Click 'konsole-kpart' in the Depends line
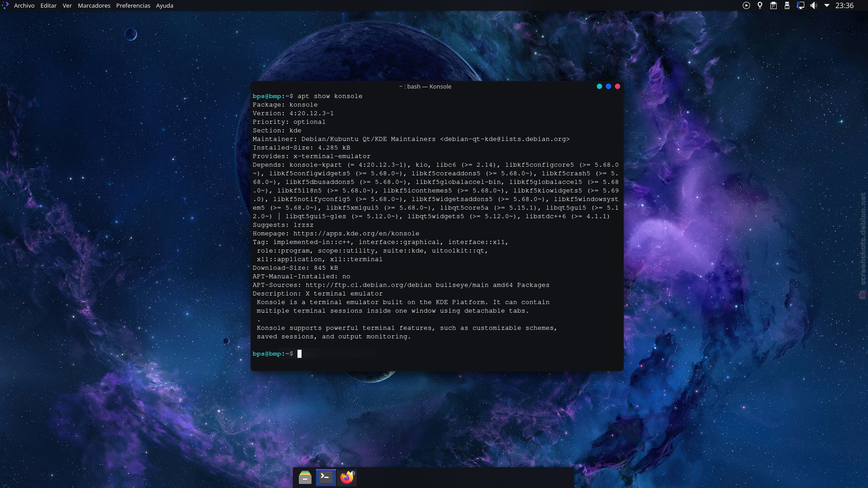 click(x=316, y=165)
